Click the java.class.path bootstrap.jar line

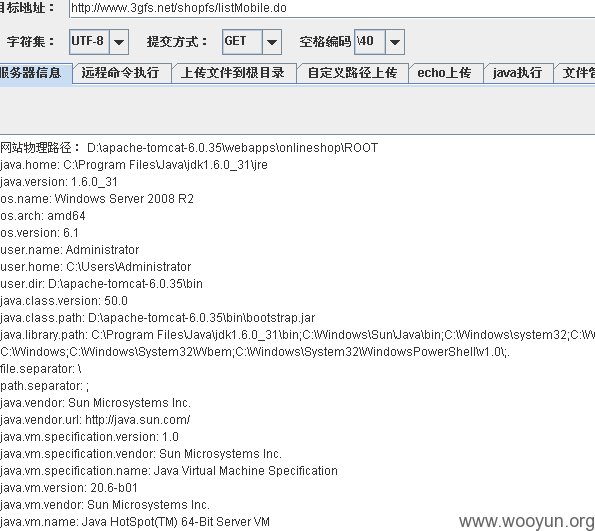point(157,318)
